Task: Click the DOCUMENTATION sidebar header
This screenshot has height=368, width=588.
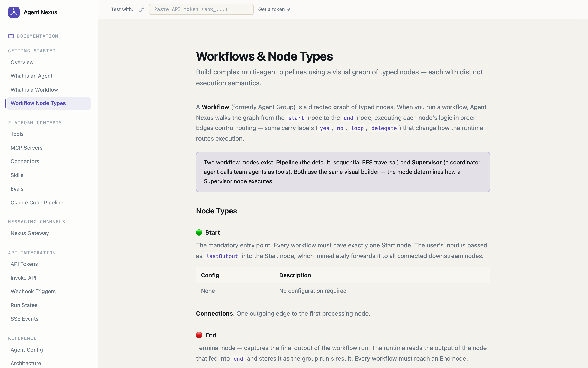Action: coord(38,36)
